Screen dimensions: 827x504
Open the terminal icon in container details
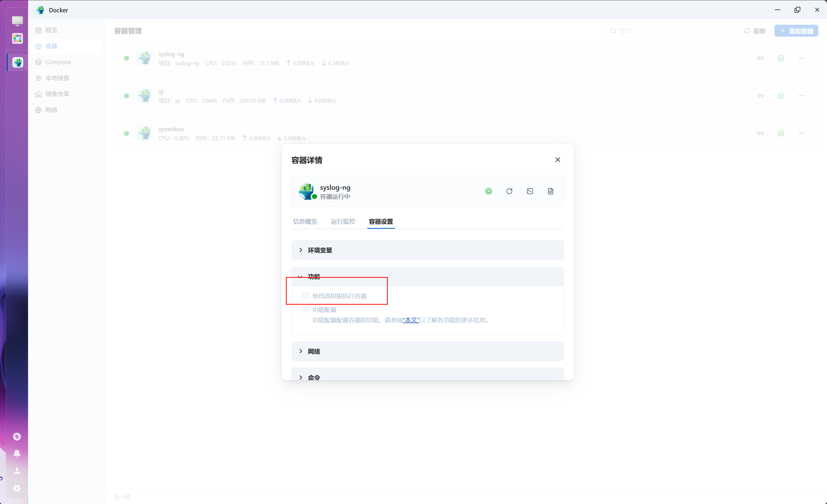530,191
